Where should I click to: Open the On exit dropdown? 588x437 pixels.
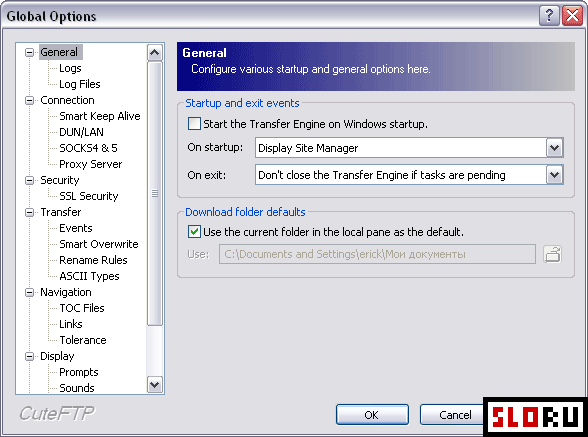555,175
